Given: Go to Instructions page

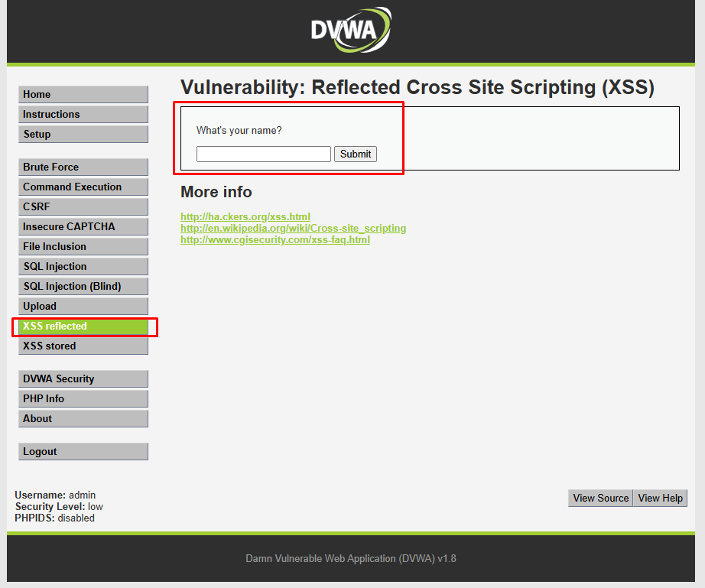Looking at the screenshot, I should (x=83, y=114).
